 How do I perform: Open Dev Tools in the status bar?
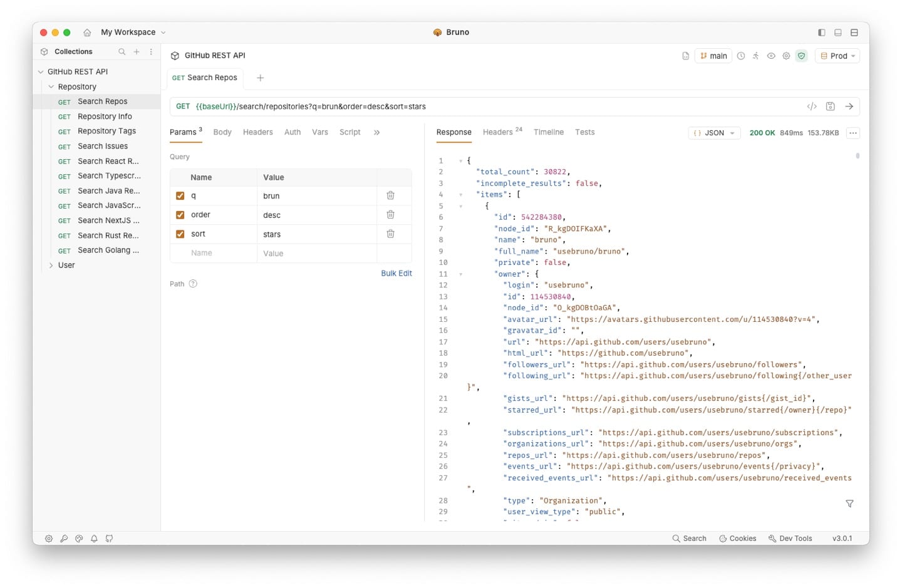(x=791, y=539)
